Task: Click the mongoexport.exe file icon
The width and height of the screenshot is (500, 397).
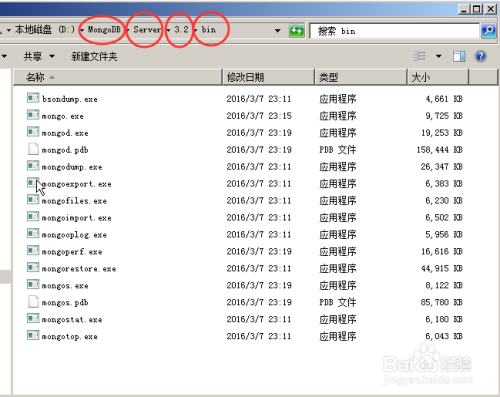Action: click(x=33, y=183)
